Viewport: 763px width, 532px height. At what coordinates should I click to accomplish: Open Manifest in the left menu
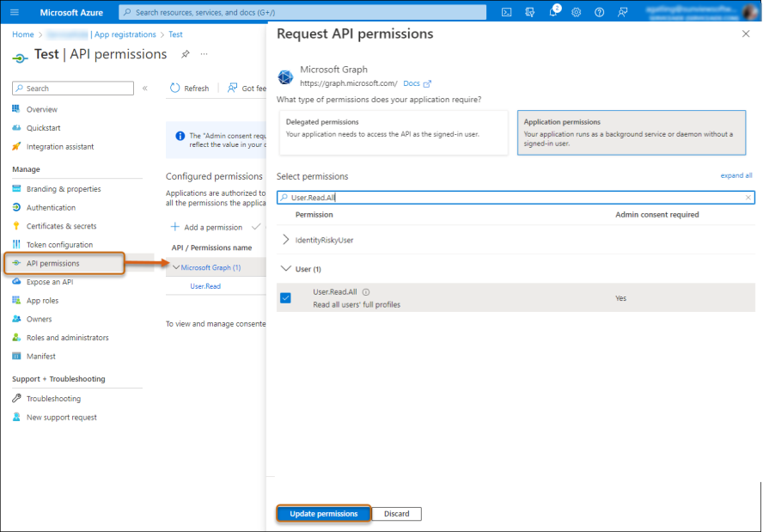click(41, 356)
